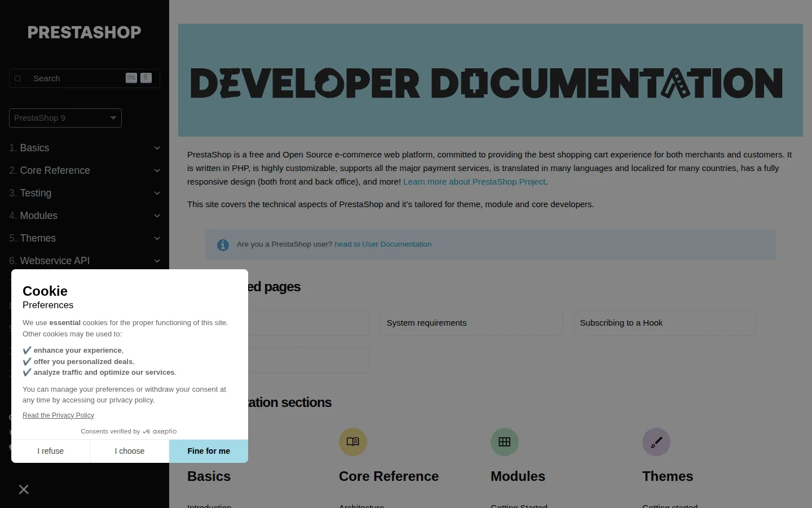Click the 'enhance your experience' line

coord(73,351)
